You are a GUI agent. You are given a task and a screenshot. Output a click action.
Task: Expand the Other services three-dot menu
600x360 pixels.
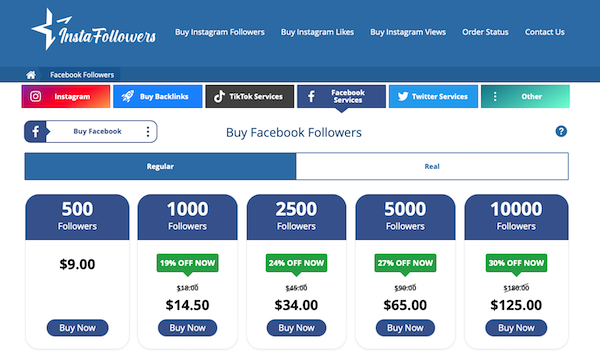495,96
